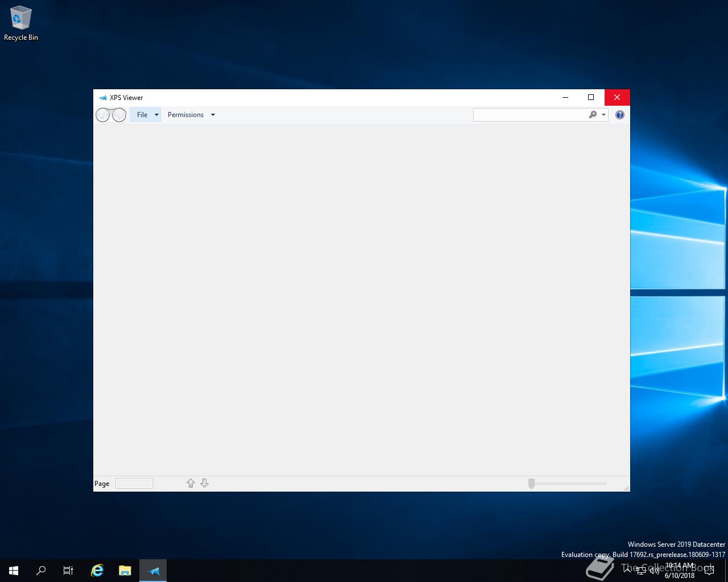
Task: Expand the search options dropdown arrow
Action: (x=603, y=115)
